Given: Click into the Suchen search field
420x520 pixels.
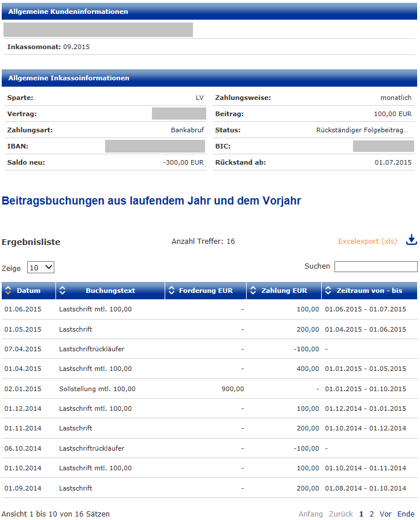Looking at the screenshot, I should (376, 267).
